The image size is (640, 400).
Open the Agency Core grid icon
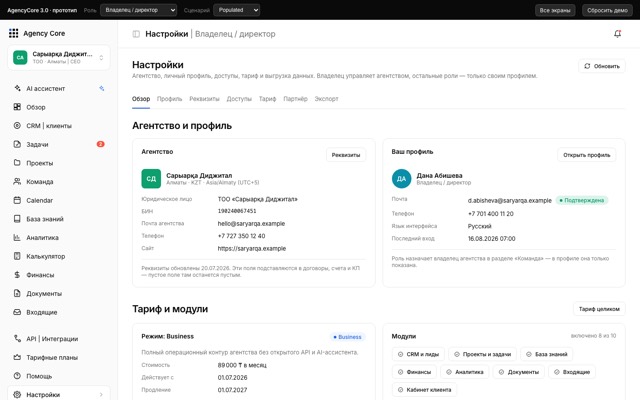tap(13, 33)
